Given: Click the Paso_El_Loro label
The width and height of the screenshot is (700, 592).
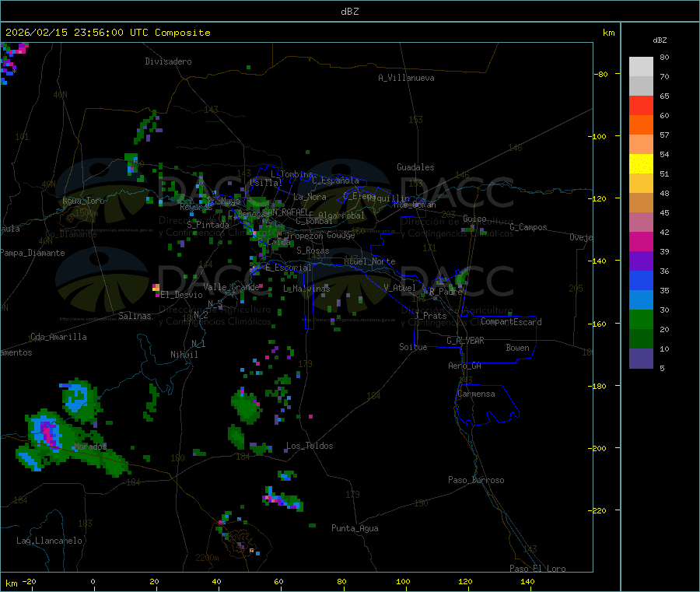Looking at the screenshot, I should click(x=537, y=569).
